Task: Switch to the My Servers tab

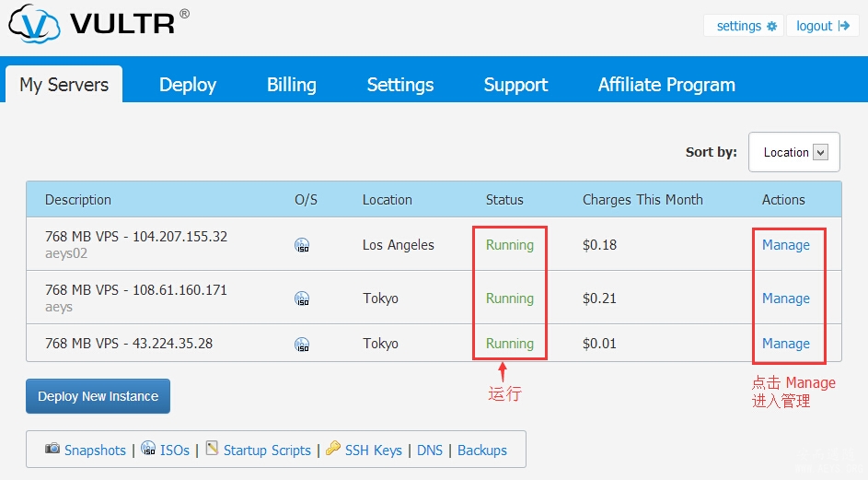Action: point(64,84)
